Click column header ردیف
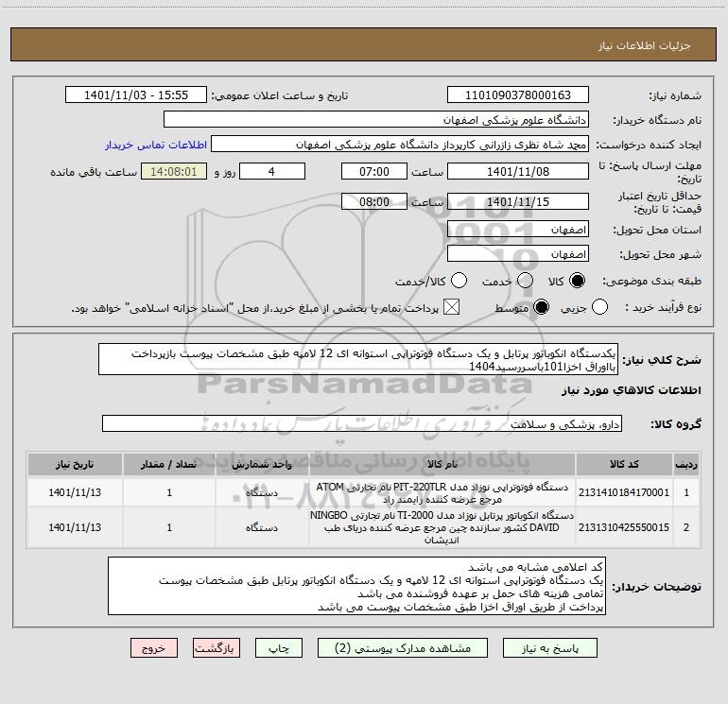728x704 pixels. (x=686, y=465)
